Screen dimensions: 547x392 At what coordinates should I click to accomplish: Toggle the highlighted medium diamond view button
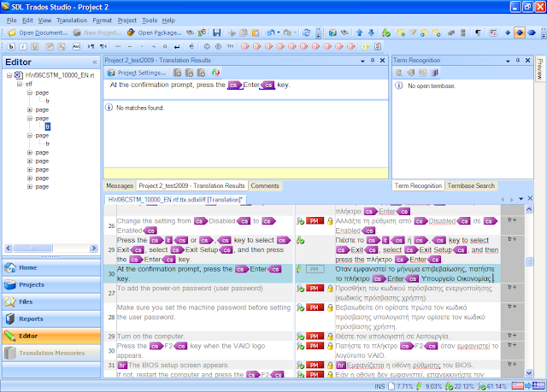pos(520,32)
